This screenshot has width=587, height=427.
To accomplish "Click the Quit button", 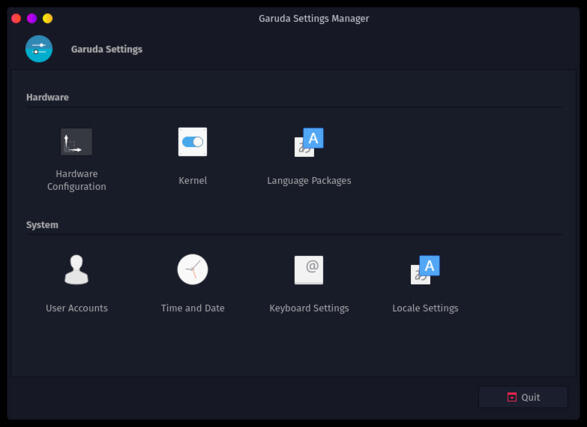I will (x=523, y=397).
